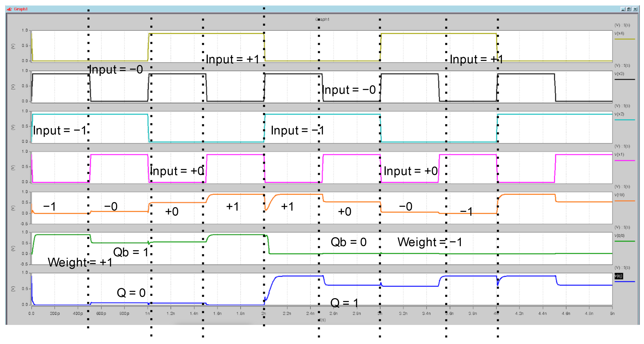
Task: Click the orange v(rbl) legend color line
Action: [625, 201]
